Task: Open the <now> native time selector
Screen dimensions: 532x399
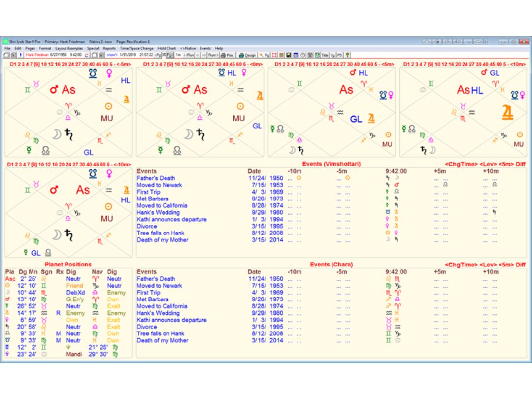Action: (x=112, y=55)
